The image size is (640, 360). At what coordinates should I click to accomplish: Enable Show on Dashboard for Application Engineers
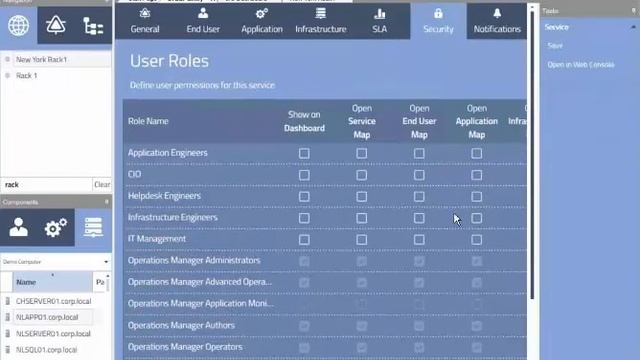(304, 153)
